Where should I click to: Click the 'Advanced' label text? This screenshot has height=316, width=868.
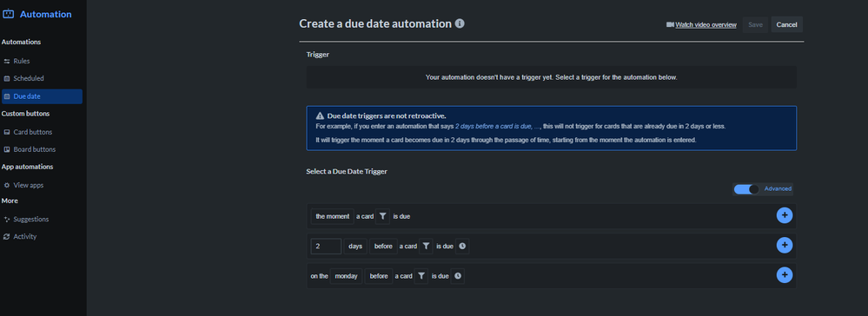tap(778, 188)
